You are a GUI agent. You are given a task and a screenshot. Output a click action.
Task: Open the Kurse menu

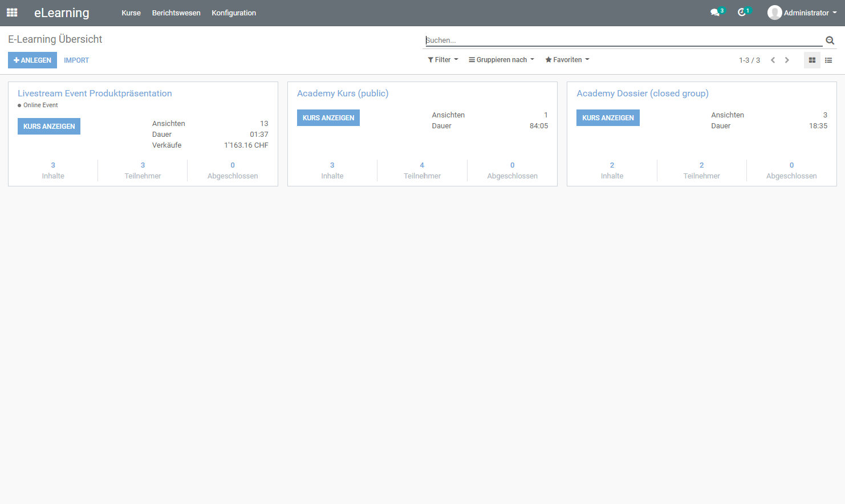(x=131, y=13)
